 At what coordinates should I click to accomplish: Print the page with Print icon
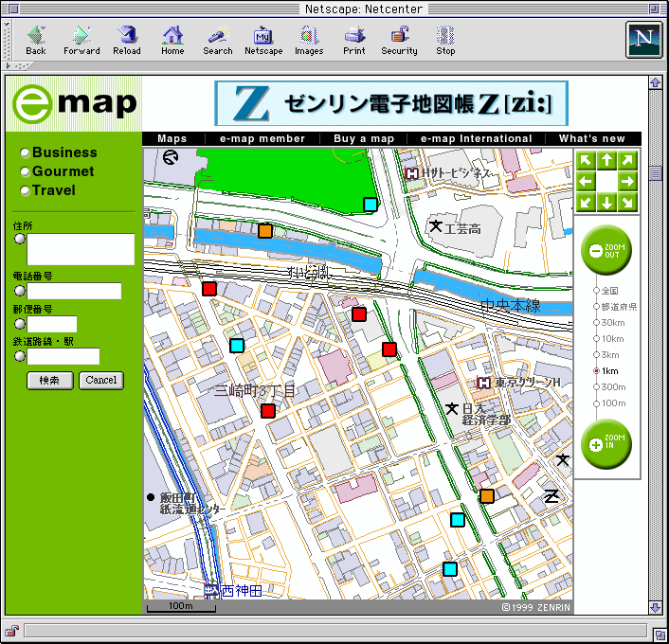click(354, 41)
